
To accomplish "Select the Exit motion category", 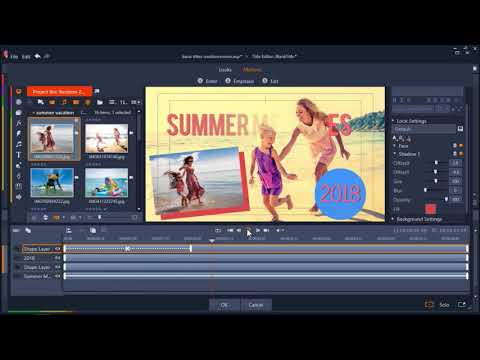I will (270, 81).
